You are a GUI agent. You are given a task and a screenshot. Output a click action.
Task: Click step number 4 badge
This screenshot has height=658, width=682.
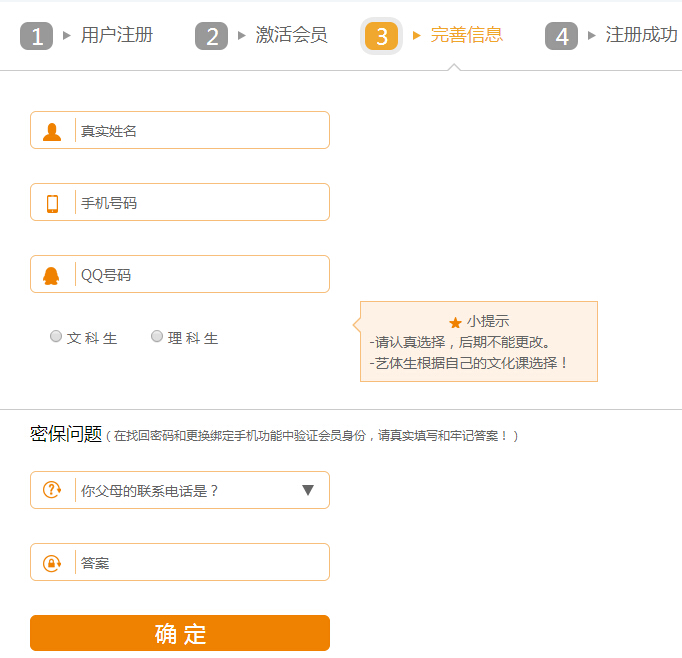(562, 36)
